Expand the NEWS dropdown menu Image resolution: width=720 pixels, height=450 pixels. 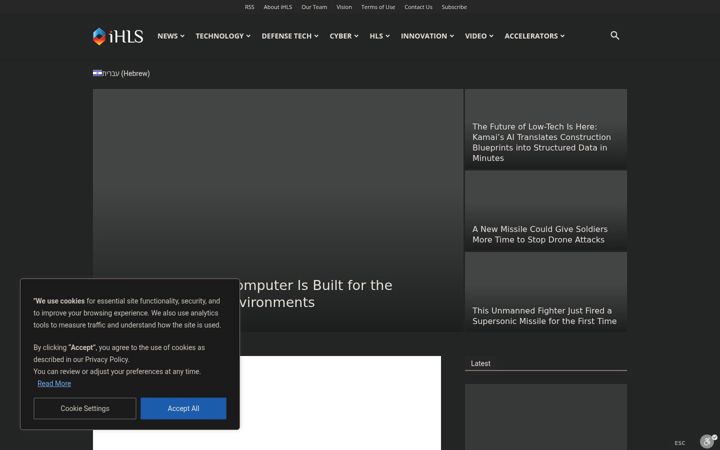click(171, 36)
